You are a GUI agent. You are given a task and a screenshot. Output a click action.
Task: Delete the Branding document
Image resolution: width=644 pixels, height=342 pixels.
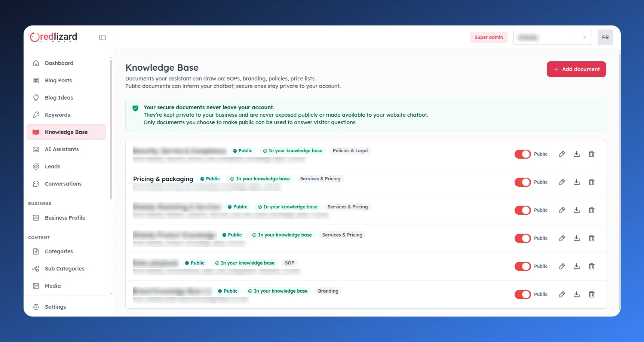pyautogui.click(x=592, y=294)
